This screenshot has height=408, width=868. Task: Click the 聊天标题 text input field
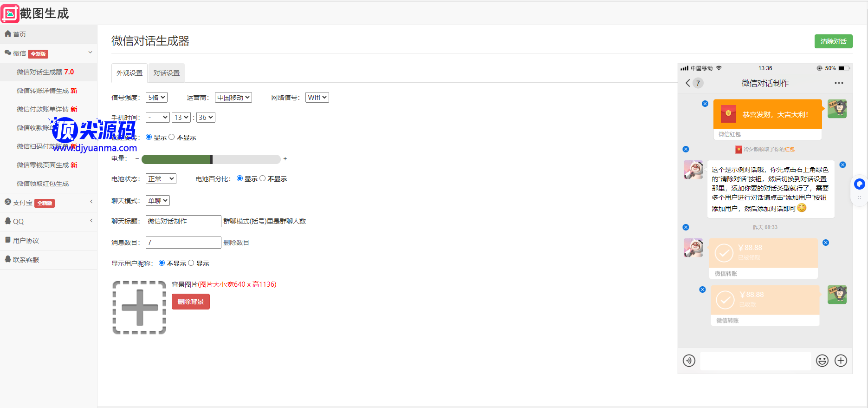coord(183,221)
